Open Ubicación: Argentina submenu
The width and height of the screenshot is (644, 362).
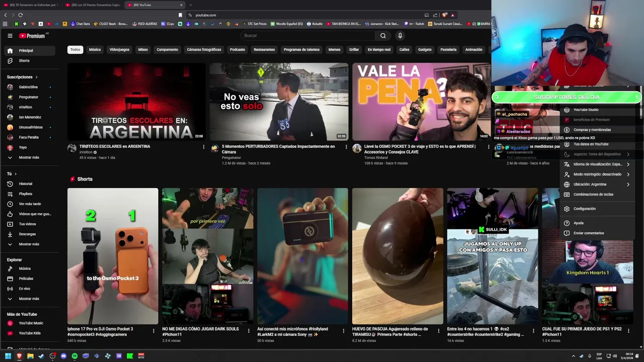pos(597,184)
